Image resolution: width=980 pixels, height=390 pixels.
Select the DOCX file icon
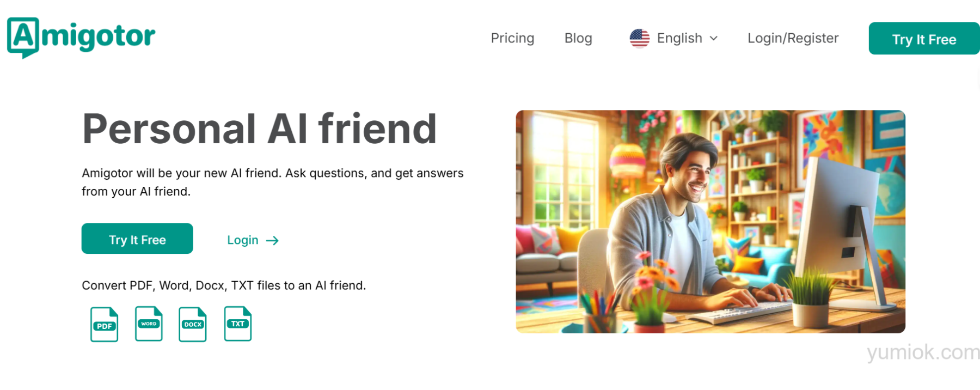[x=193, y=325]
